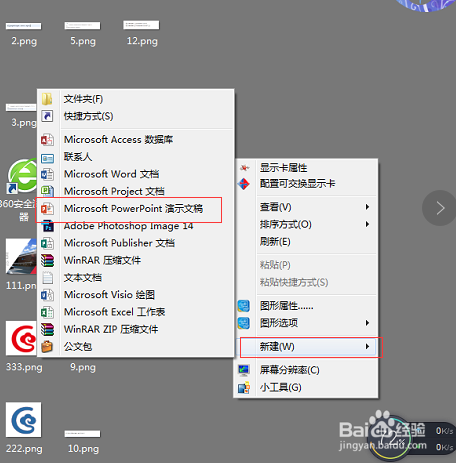Click the Visio drawing icon

[x=47, y=295]
